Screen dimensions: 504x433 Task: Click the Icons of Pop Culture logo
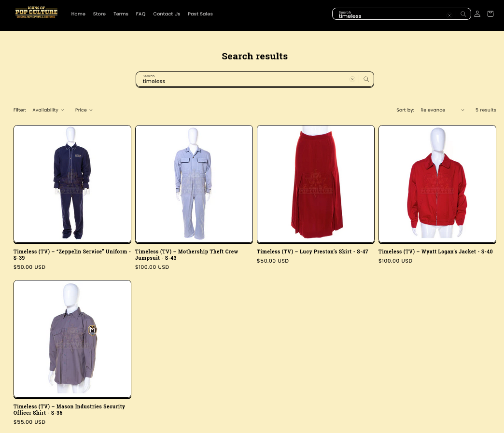36,13
